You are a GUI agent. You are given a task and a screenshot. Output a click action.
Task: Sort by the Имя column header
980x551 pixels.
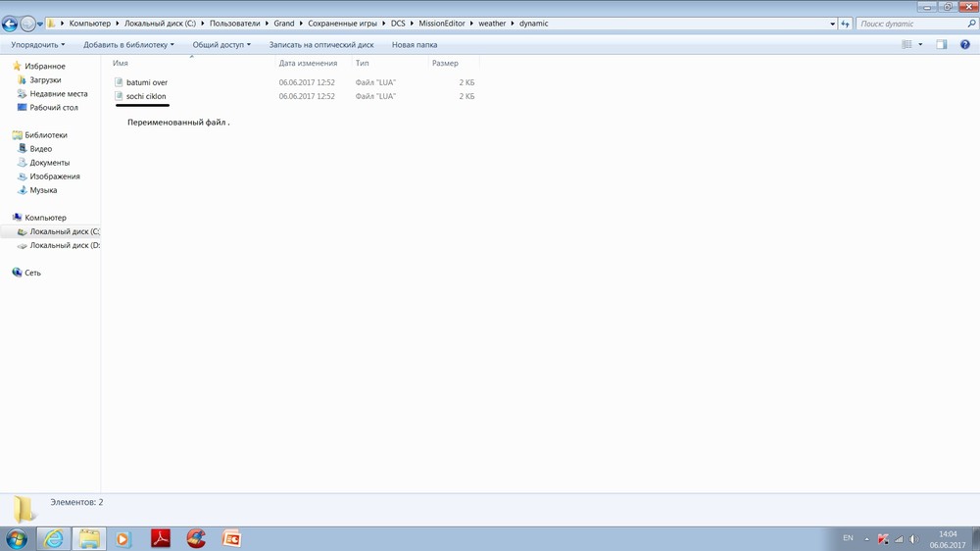(x=120, y=63)
